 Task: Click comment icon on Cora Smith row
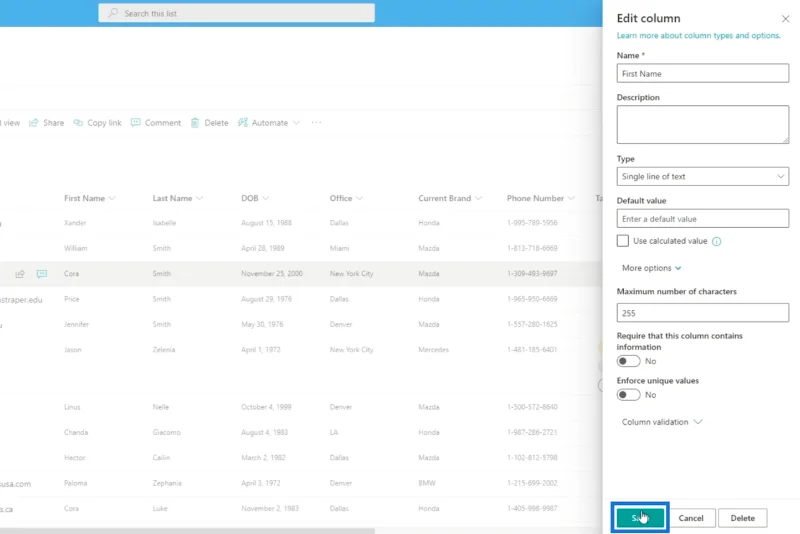(42, 274)
